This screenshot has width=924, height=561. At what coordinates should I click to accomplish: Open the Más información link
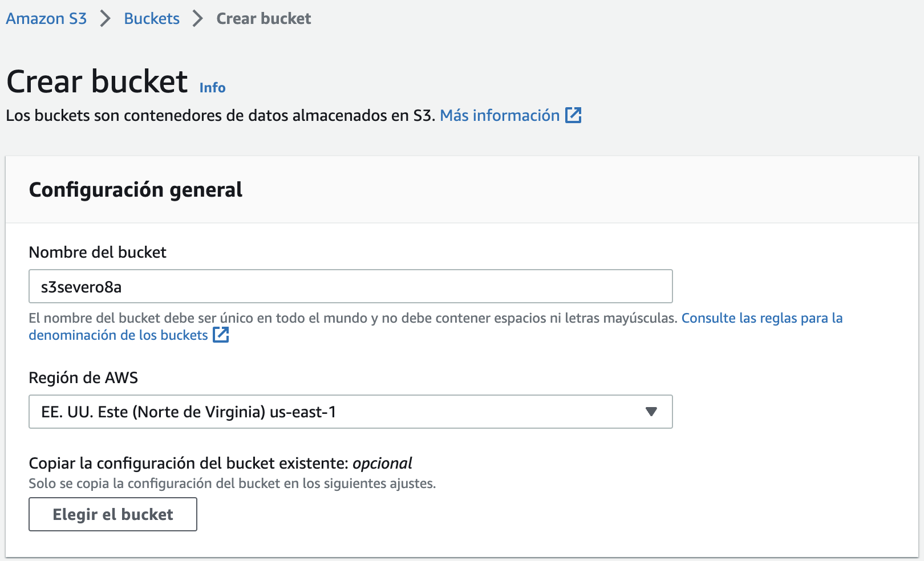pyautogui.click(x=500, y=115)
